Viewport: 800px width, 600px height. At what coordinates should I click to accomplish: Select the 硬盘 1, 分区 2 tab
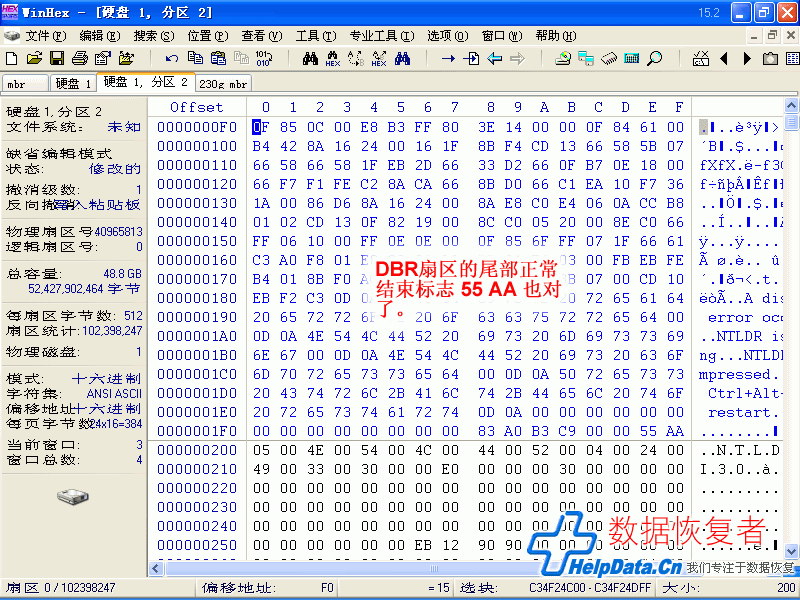146,82
